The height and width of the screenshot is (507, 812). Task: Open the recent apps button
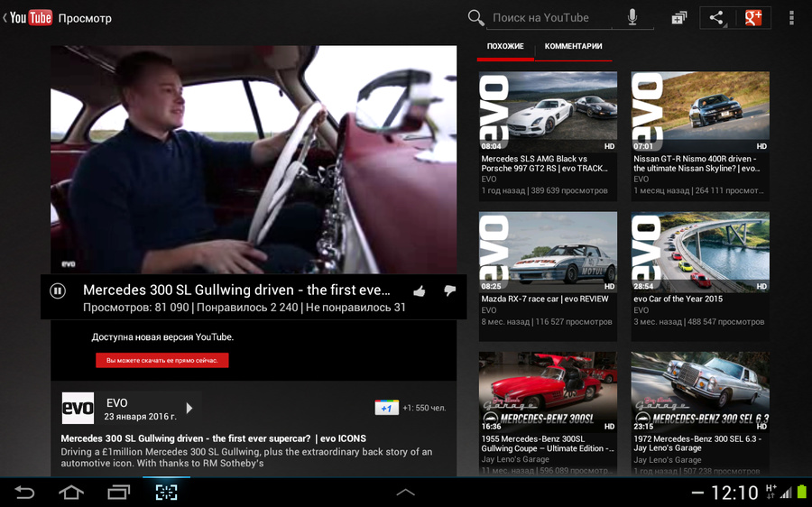pyautogui.click(x=118, y=492)
